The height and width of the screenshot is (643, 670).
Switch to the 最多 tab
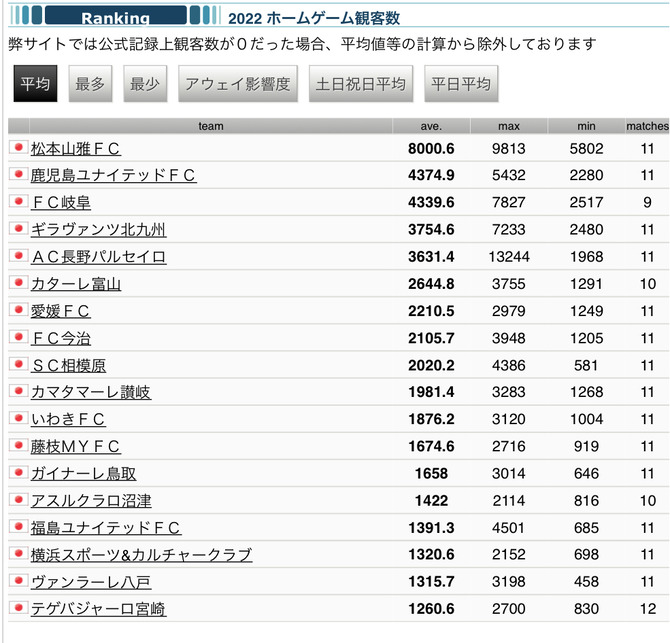90,83
